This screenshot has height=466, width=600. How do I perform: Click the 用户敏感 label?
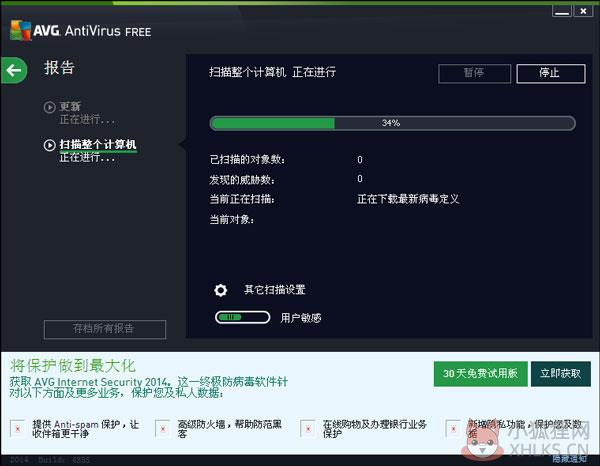pos(301,318)
